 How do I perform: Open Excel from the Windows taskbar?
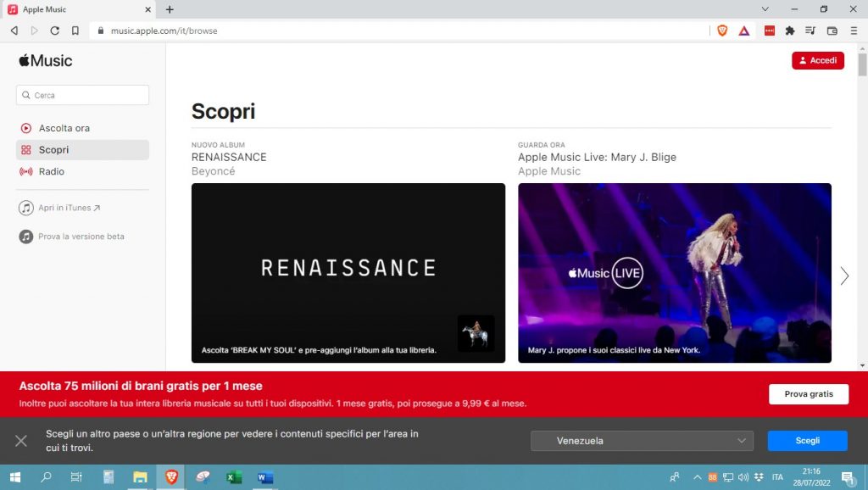tap(234, 477)
